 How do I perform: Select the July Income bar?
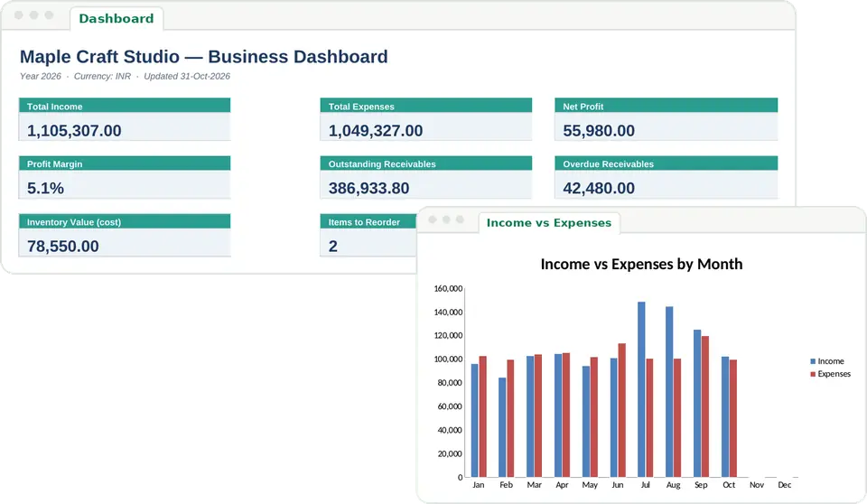(x=641, y=389)
